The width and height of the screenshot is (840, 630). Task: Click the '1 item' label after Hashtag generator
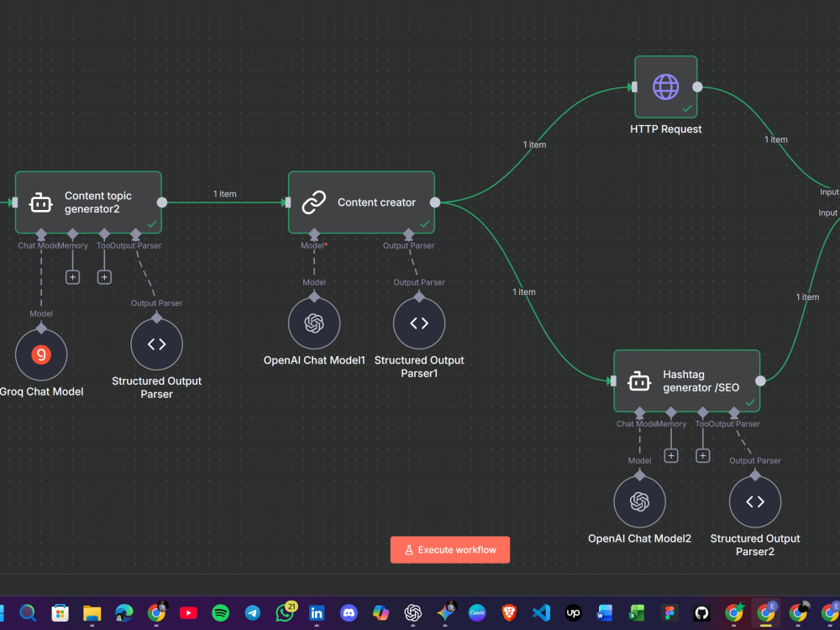(x=807, y=297)
